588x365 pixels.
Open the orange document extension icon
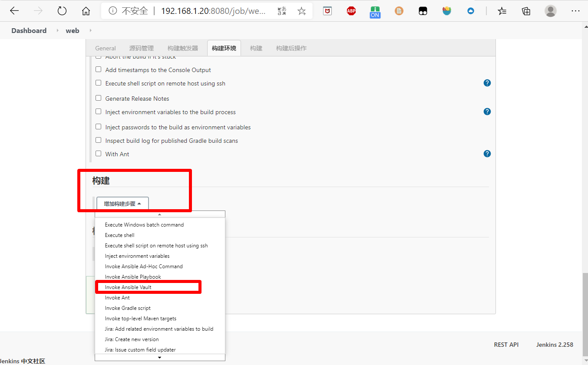coord(399,11)
